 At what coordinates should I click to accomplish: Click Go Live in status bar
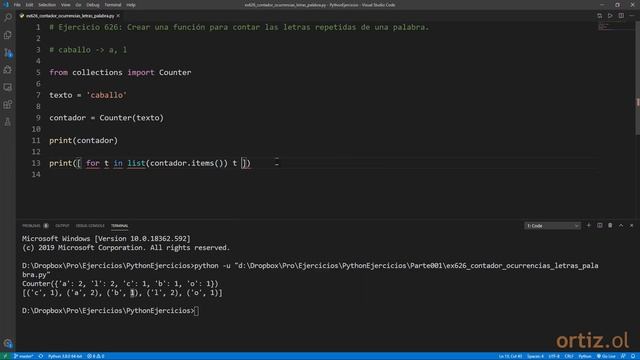tap(606, 356)
